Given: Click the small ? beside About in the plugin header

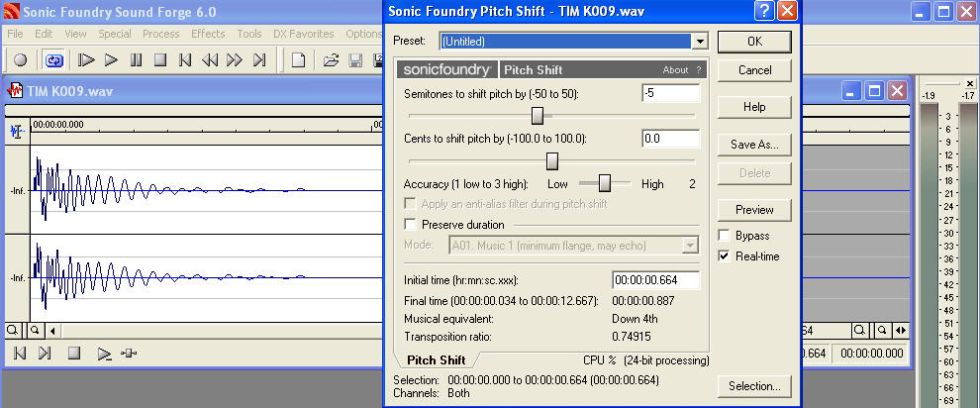Looking at the screenshot, I should [x=699, y=70].
